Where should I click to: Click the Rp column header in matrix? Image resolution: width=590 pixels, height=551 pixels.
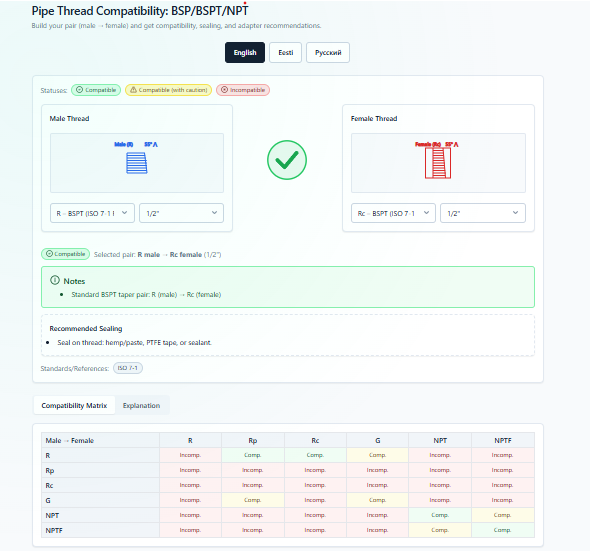253,440
